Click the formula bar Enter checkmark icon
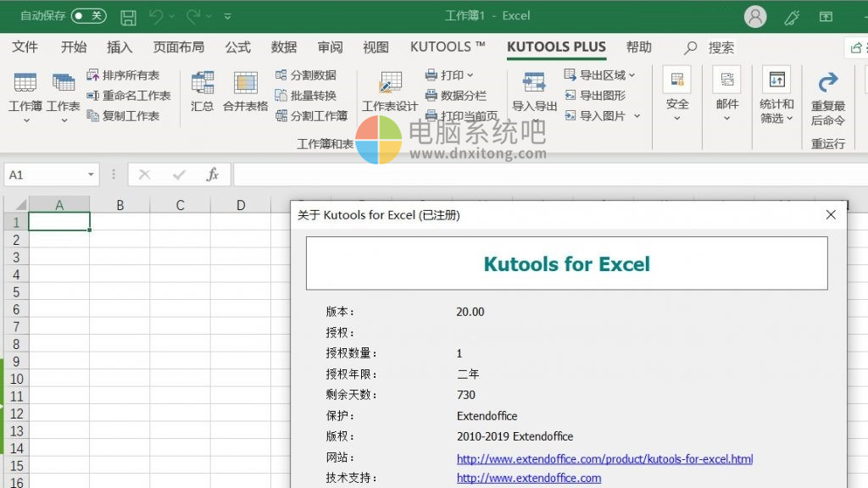This screenshot has width=868, height=488. (179, 175)
